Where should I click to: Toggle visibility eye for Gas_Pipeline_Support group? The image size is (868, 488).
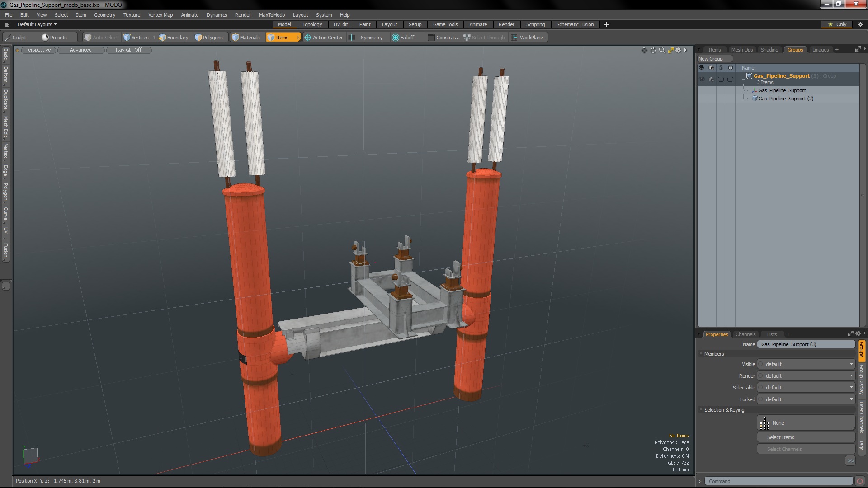pyautogui.click(x=702, y=79)
